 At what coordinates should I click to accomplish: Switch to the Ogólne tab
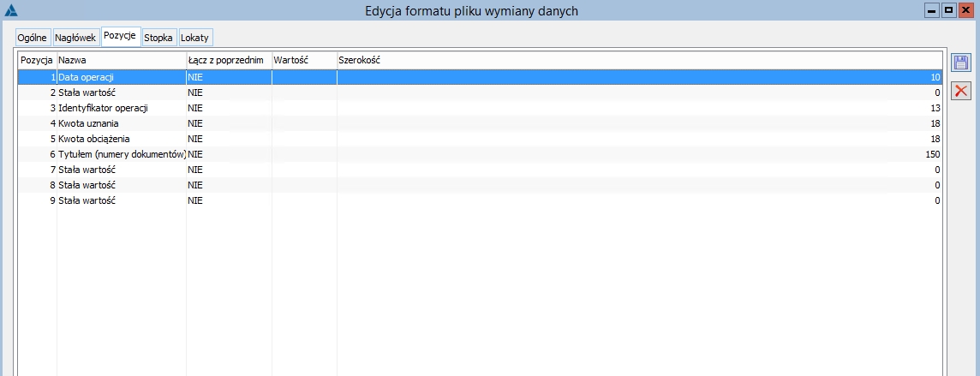(x=33, y=39)
